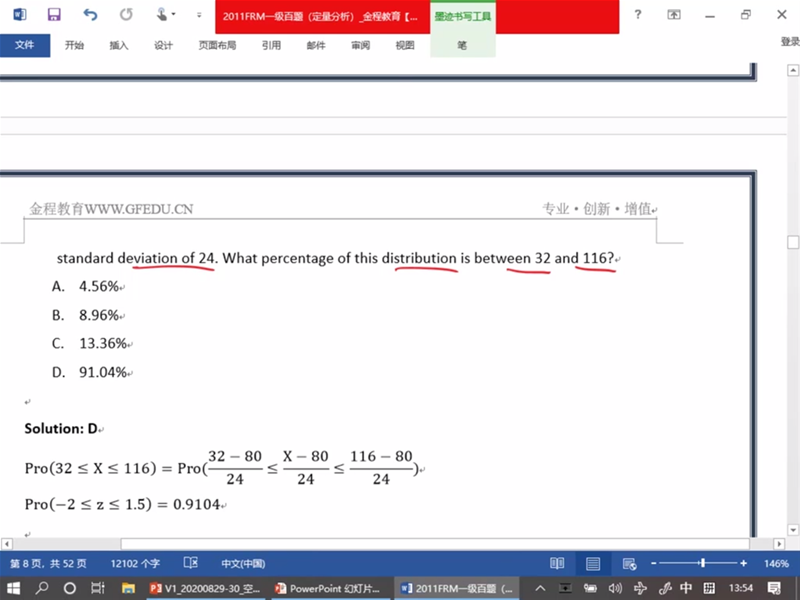Click the horizontal scrollbar left arrow
Screen dimensions: 800x600
7,544
